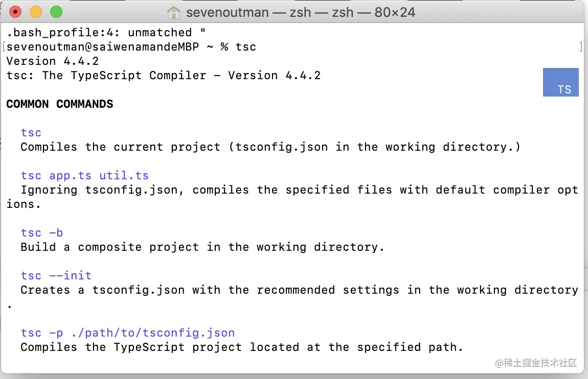
Task: Click the bold "COMMON COMMANDS" heading
Action: click(x=60, y=104)
